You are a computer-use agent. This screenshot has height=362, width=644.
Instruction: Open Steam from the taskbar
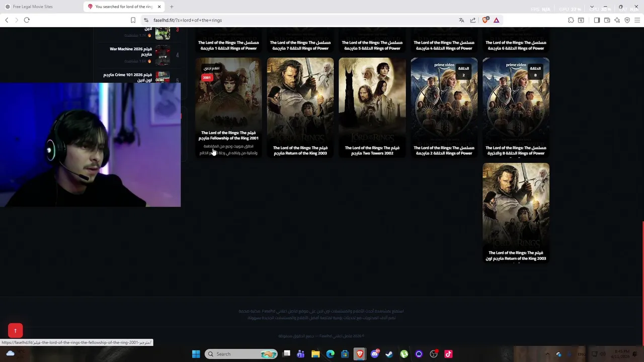click(x=389, y=354)
